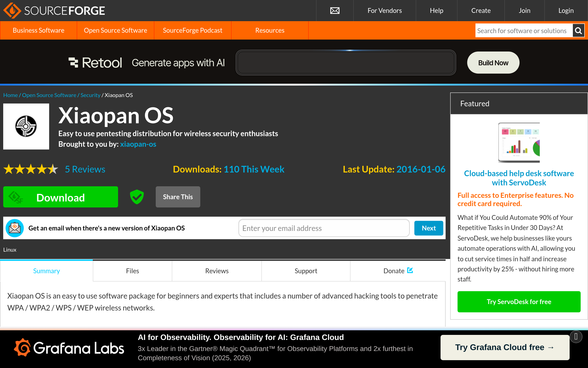Open the Resources menu
588x368 pixels.
click(270, 30)
